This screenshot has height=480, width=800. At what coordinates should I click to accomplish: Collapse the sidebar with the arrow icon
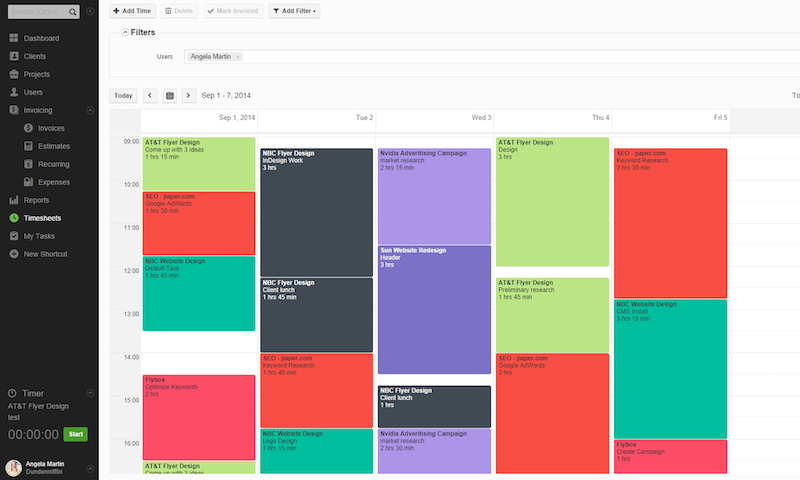(x=90, y=11)
